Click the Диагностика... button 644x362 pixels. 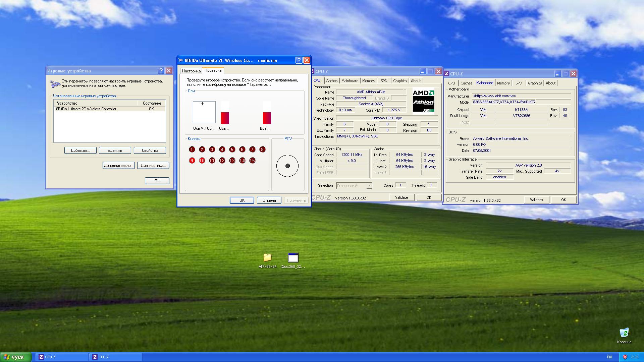tap(153, 166)
